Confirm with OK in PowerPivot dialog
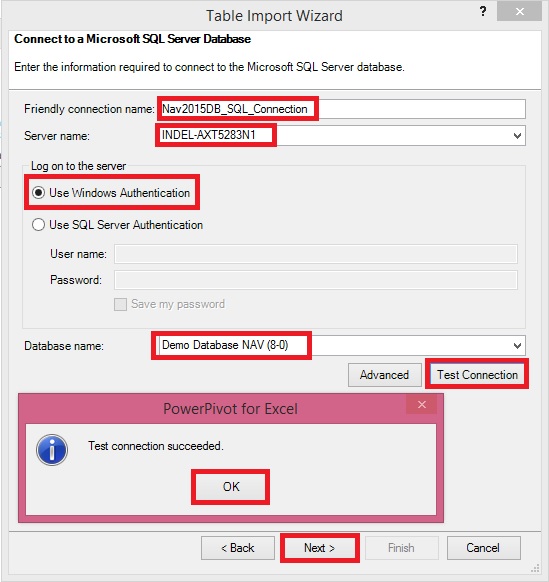Screen dimensions: 549x582 click(x=231, y=487)
